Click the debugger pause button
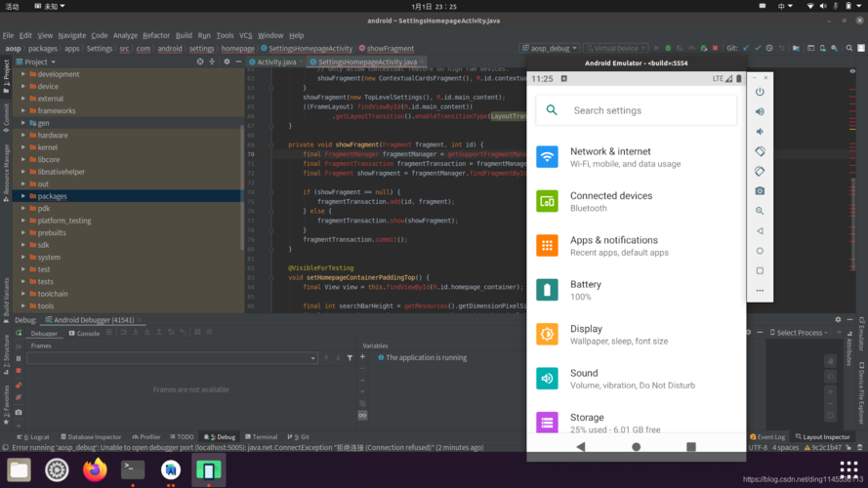 pyautogui.click(x=19, y=358)
